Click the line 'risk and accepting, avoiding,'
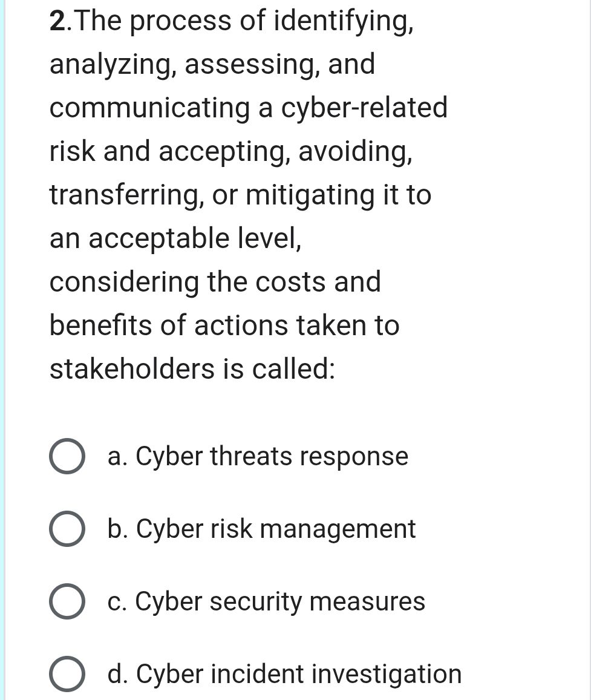The width and height of the screenshot is (591, 700). pyautogui.click(x=231, y=151)
